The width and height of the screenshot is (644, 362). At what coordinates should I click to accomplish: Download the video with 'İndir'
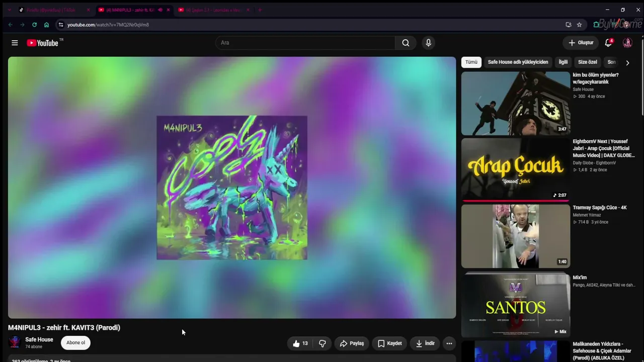(x=425, y=343)
